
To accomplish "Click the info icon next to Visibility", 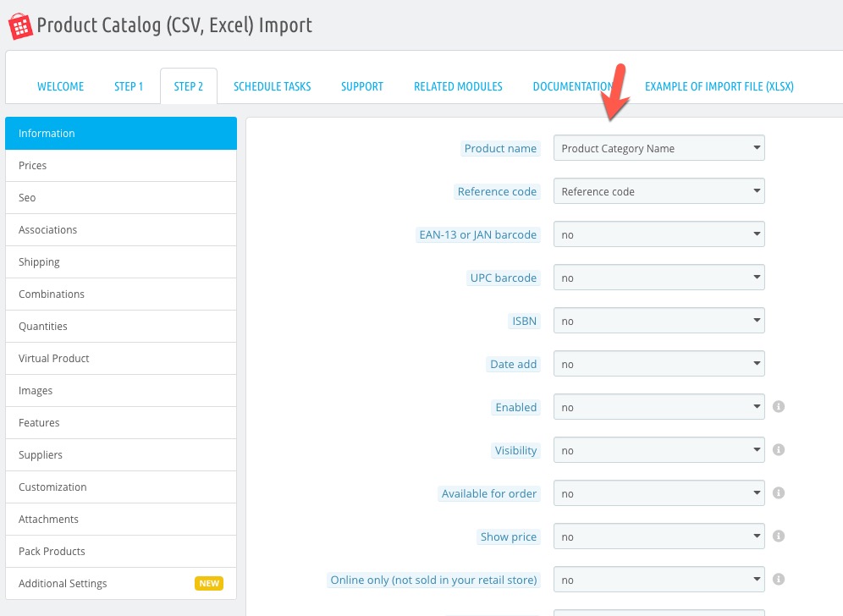I will pos(778,449).
